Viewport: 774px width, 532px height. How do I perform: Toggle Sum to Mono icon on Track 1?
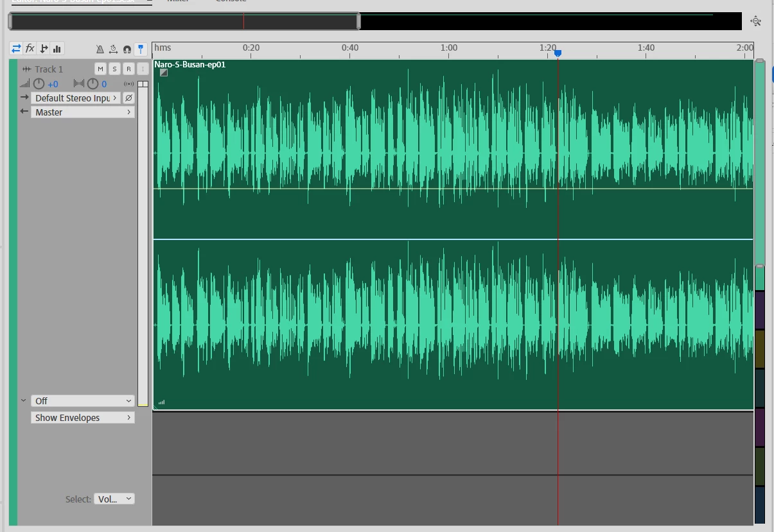pos(129,84)
